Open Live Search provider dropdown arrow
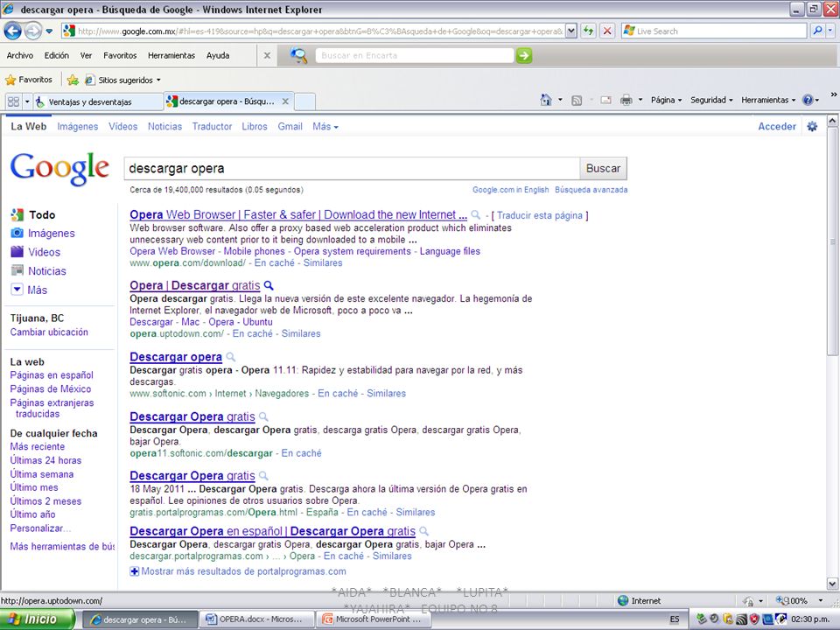This screenshot has height=630, width=840. click(x=830, y=31)
